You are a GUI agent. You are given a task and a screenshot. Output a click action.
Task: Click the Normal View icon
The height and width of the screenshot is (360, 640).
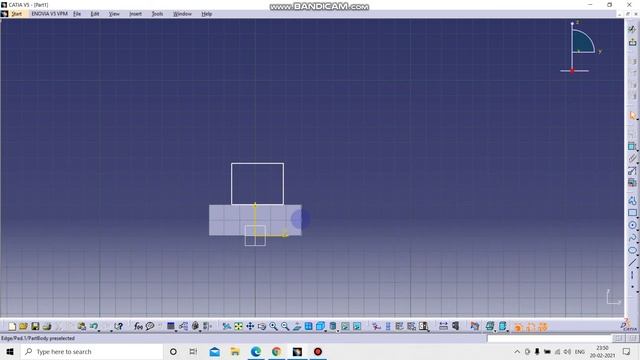297,326
